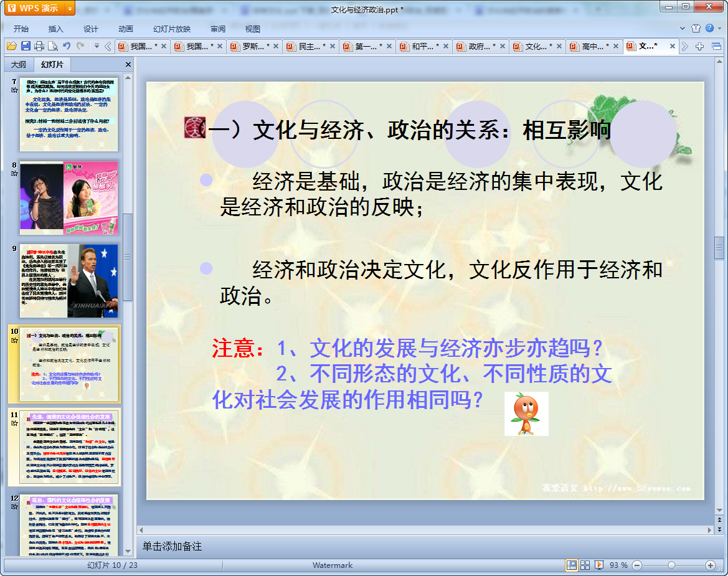Image resolution: width=728 pixels, height=576 pixels.
Task: Go to next slide via double-down arrow
Action: [x=720, y=529]
